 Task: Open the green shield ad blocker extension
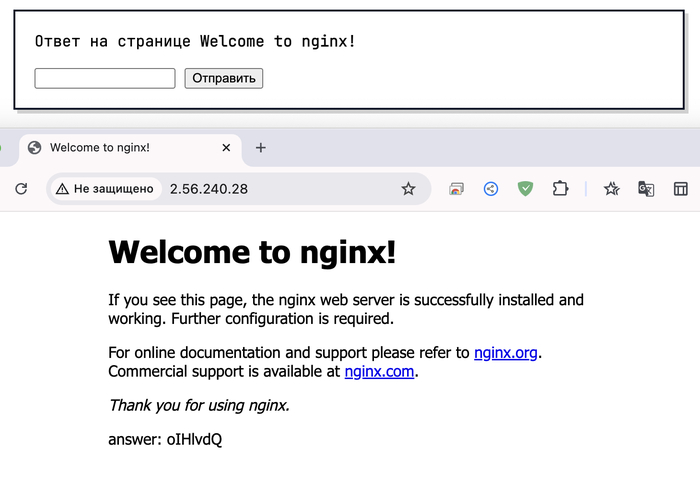point(525,188)
